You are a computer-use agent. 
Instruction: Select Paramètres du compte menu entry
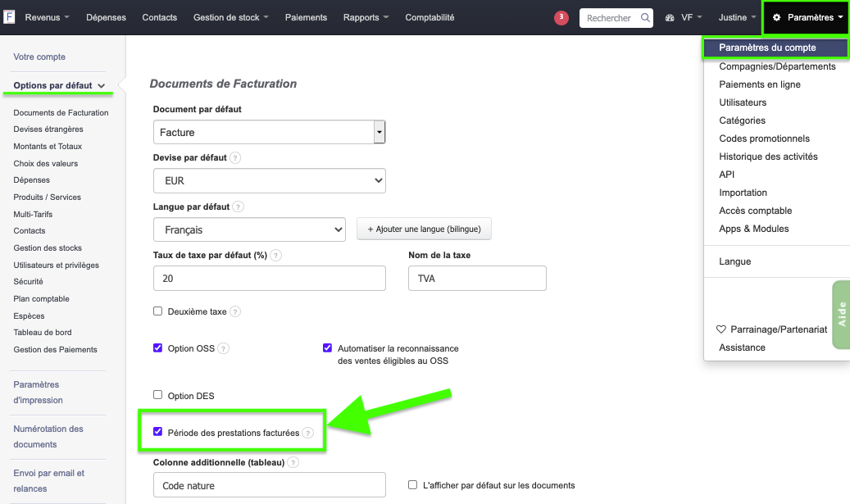click(767, 48)
